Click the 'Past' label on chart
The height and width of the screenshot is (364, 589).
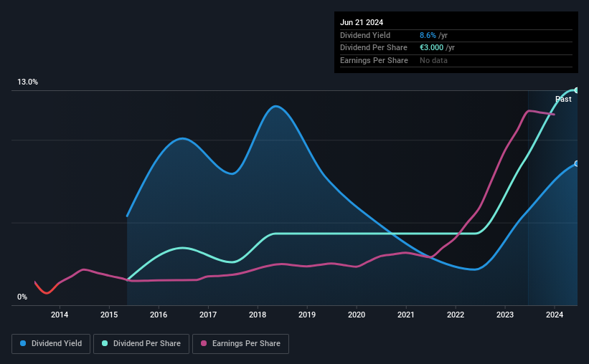pyautogui.click(x=563, y=99)
